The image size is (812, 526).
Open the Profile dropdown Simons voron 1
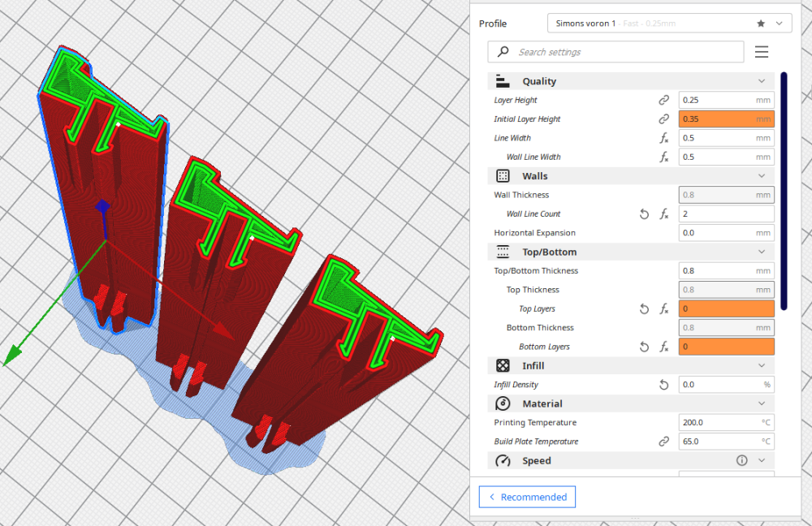pyautogui.click(x=669, y=24)
